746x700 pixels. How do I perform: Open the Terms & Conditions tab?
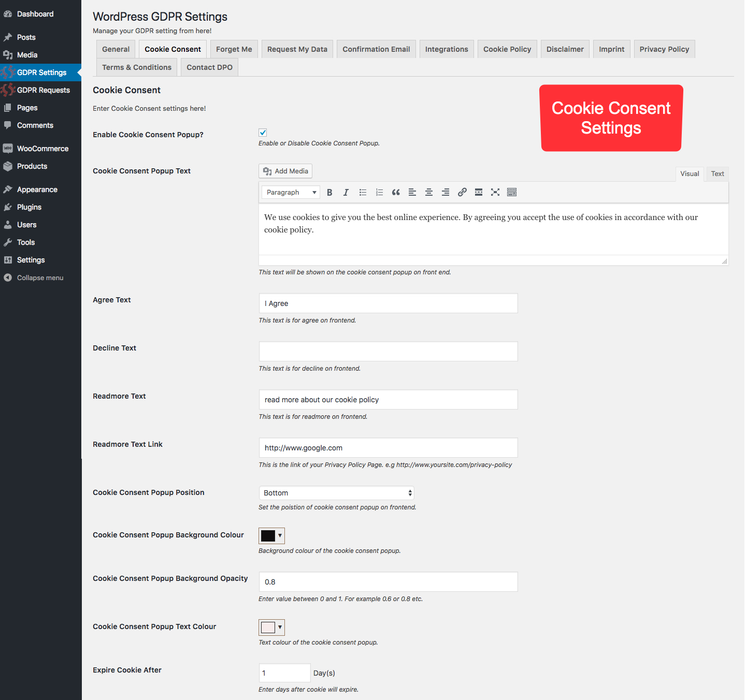(137, 67)
